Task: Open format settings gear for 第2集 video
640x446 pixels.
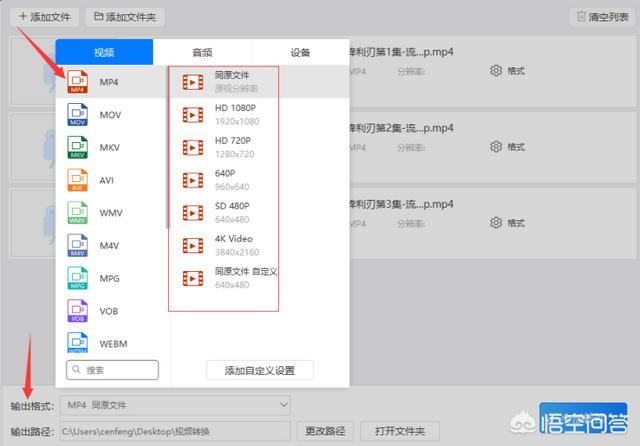Action: point(496,146)
